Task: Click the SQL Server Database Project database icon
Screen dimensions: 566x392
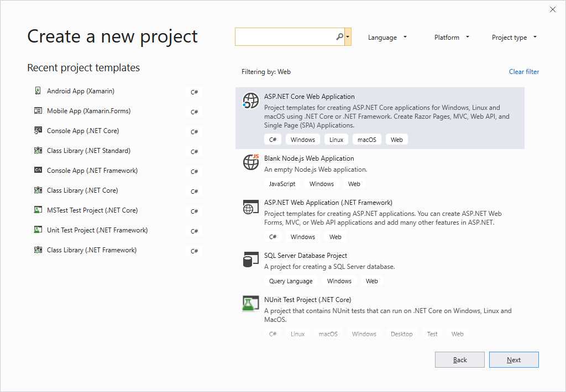Action: (250, 259)
